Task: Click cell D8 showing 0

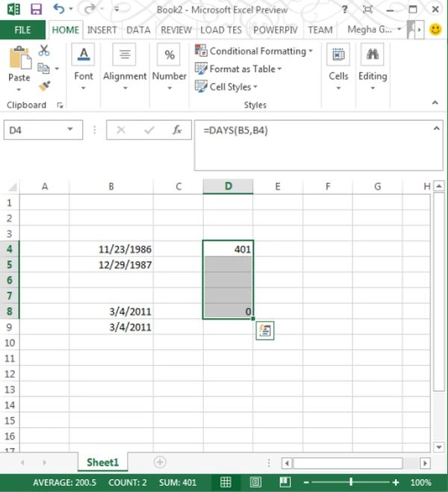Action: tap(228, 311)
